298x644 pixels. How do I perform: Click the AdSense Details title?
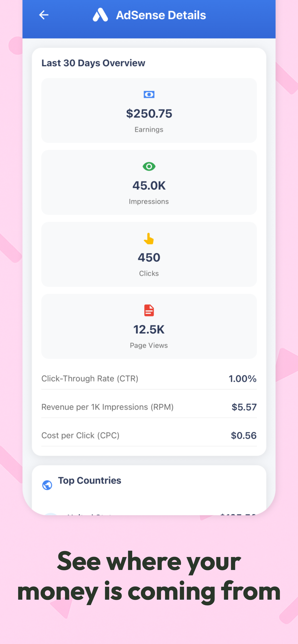coord(161,15)
